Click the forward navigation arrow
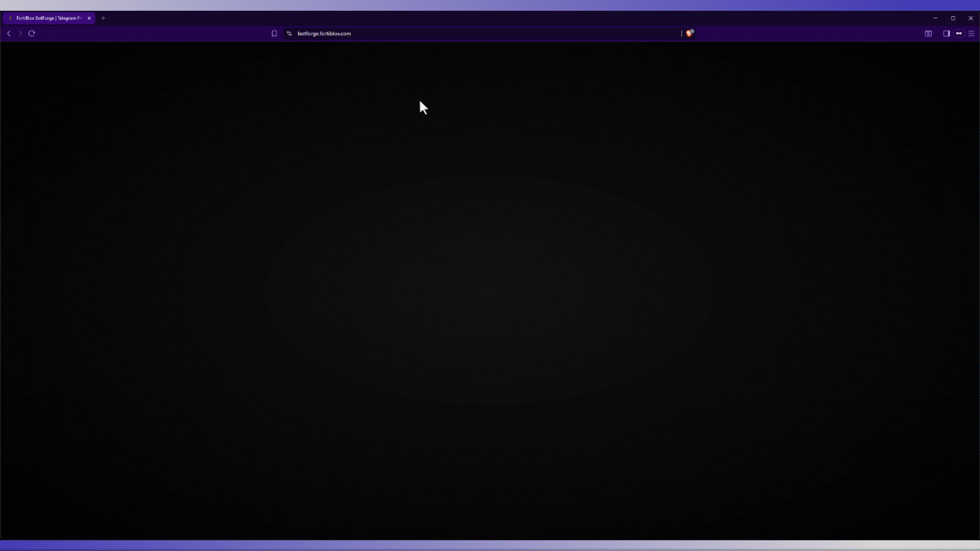The height and width of the screenshot is (551, 980). tap(20, 34)
